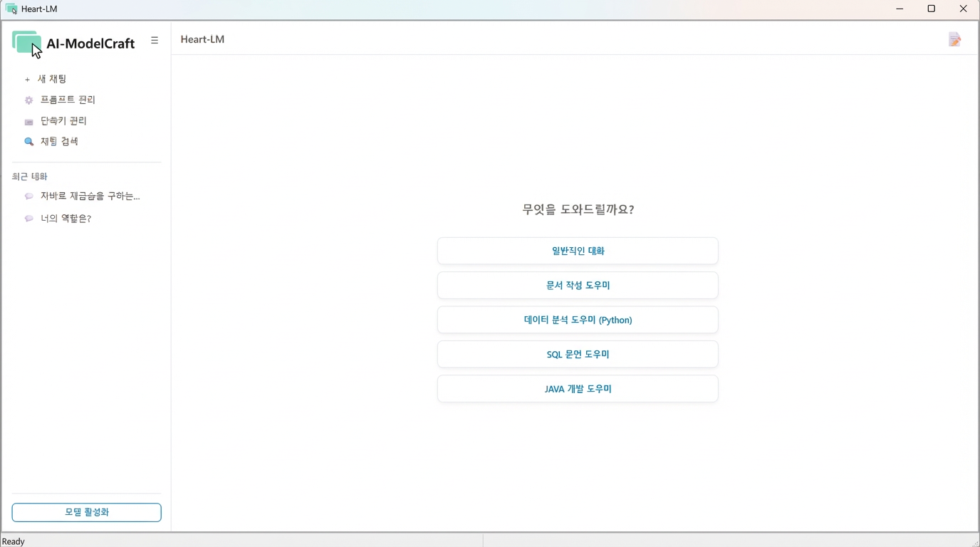
Task: Click Heart-LM app icon in title bar
Action: click(x=11, y=9)
